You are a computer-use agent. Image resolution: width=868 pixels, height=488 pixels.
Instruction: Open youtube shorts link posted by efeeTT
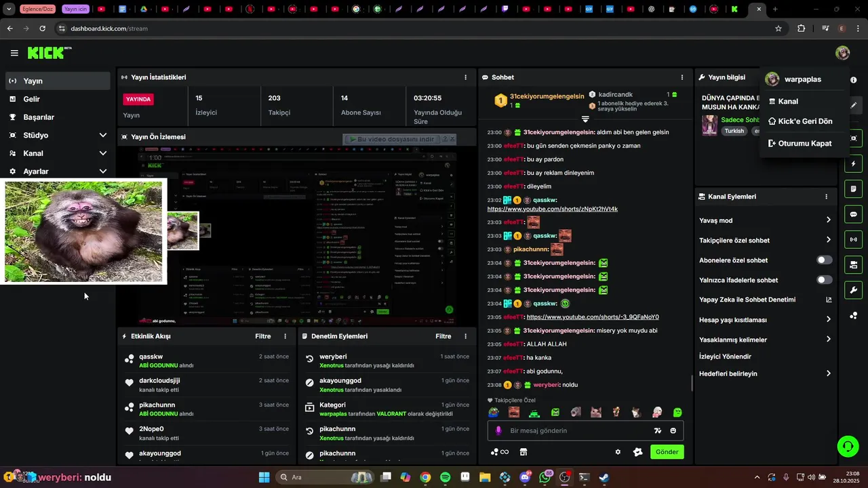pyautogui.click(x=593, y=317)
